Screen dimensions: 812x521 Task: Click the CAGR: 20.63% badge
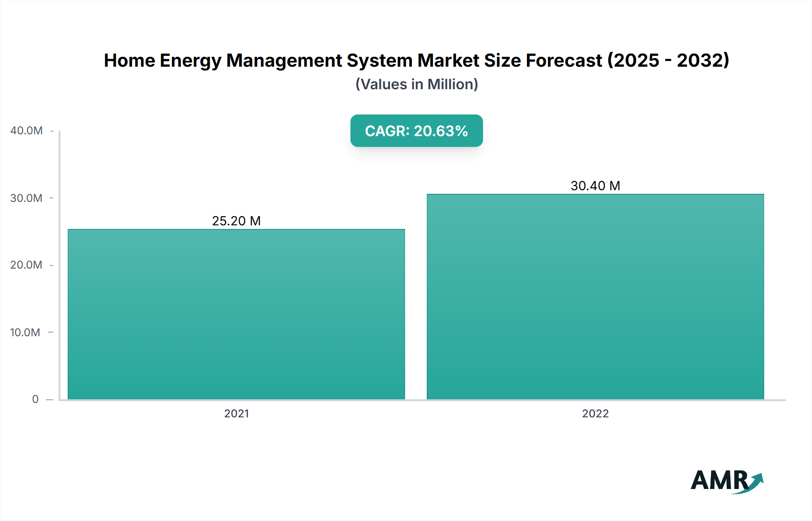coord(415,131)
